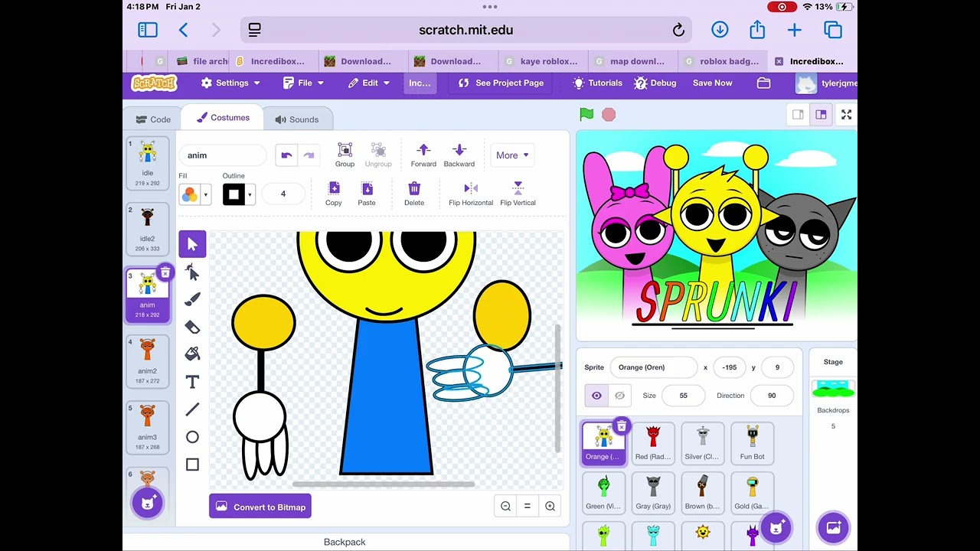Flip selection horizontally

tap(471, 194)
